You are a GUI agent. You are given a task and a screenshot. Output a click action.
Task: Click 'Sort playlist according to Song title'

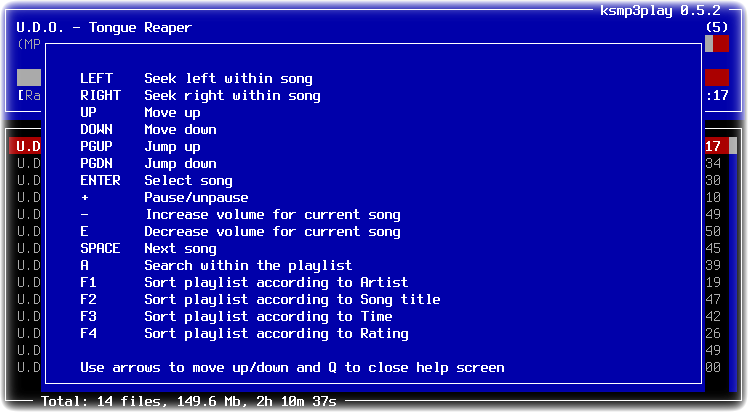pos(292,299)
